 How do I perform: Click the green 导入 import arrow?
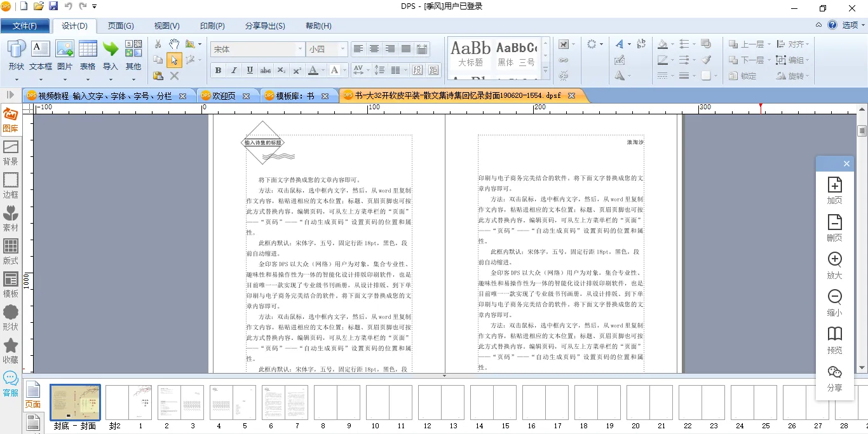111,55
